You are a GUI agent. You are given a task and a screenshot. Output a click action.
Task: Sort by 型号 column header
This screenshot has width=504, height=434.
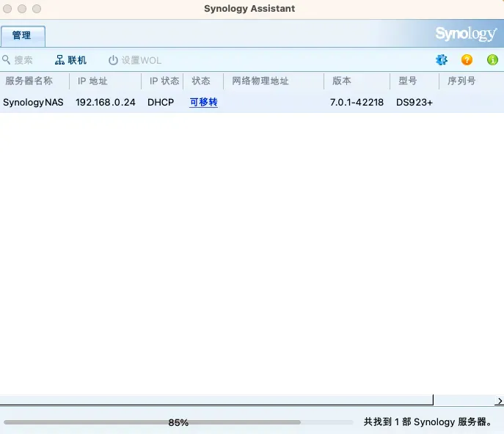point(414,81)
